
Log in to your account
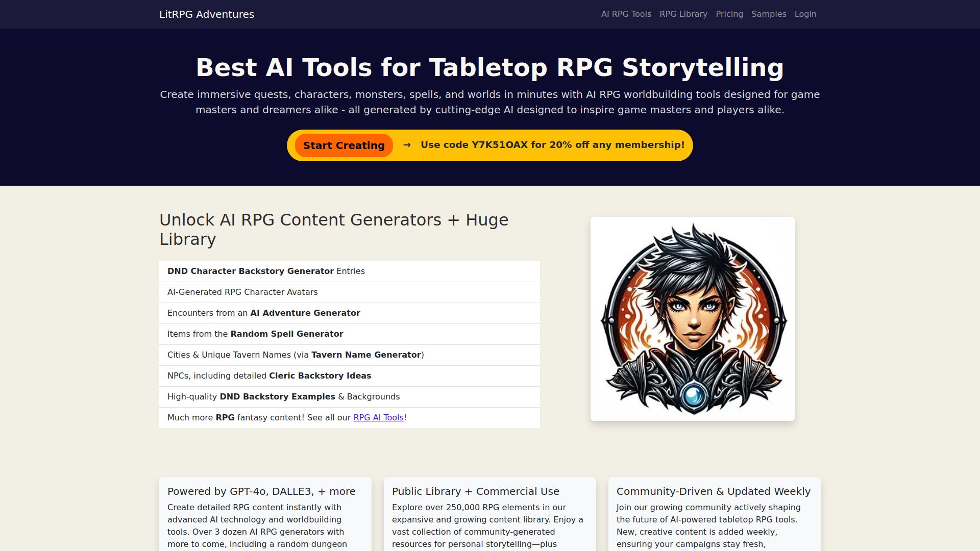coord(805,14)
